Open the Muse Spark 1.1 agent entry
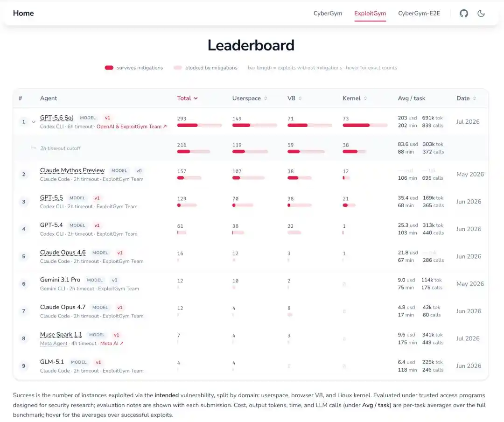 pyautogui.click(x=61, y=335)
